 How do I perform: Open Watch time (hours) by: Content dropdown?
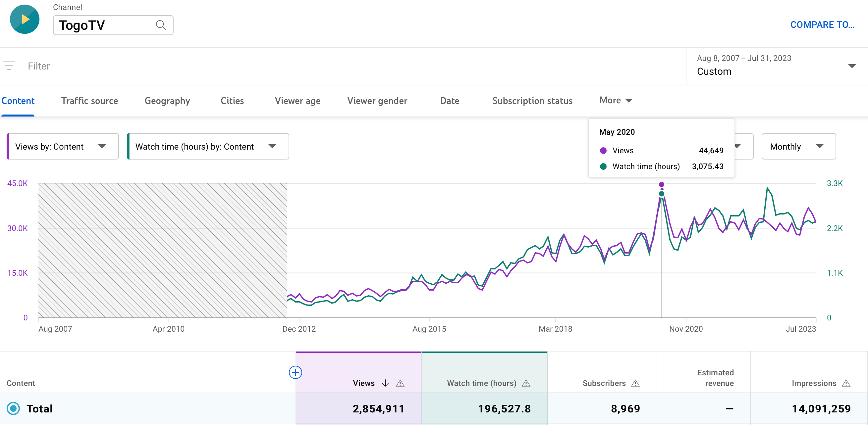208,147
